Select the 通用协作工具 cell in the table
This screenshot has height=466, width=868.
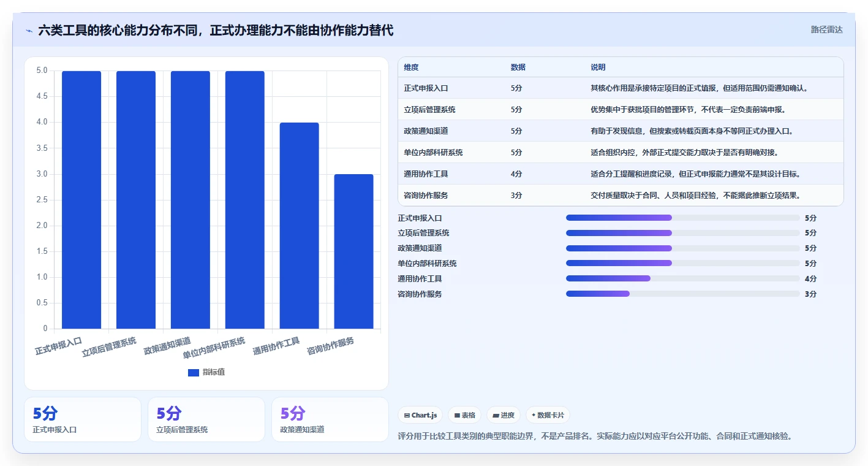tap(426, 174)
